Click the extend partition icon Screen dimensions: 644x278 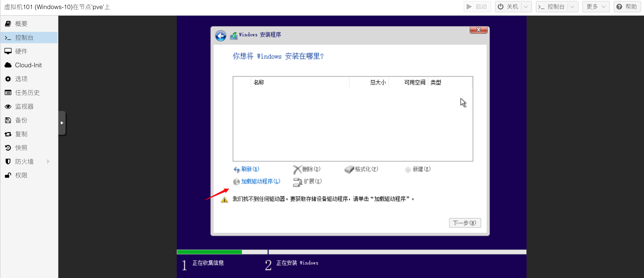click(x=298, y=182)
